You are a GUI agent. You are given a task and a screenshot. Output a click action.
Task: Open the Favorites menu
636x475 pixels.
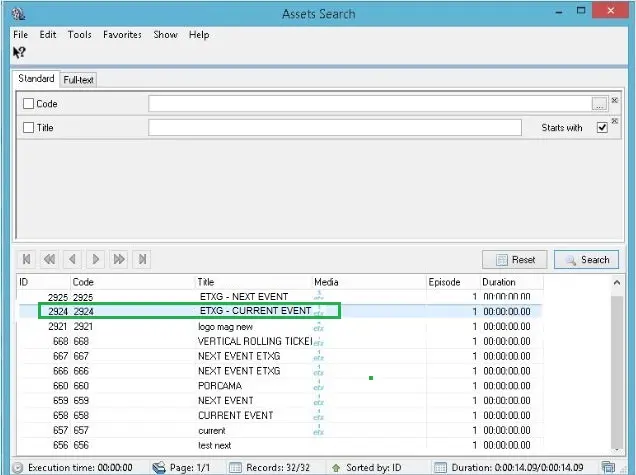coord(122,34)
